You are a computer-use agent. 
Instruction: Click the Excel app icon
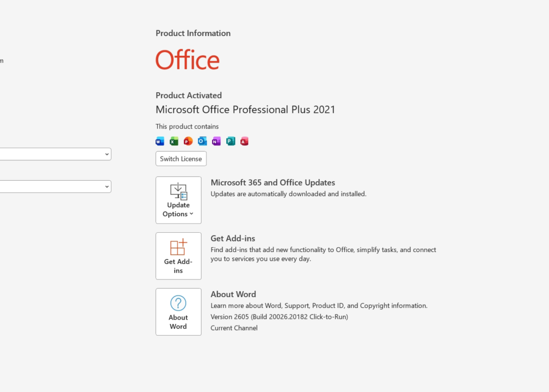click(174, 141)
